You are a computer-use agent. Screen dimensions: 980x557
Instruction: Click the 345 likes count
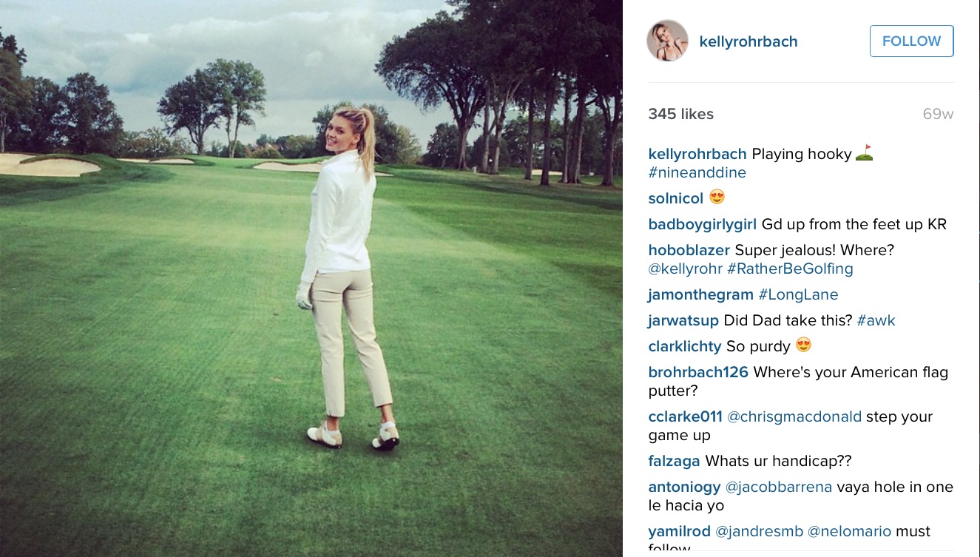tap(681, 114)
